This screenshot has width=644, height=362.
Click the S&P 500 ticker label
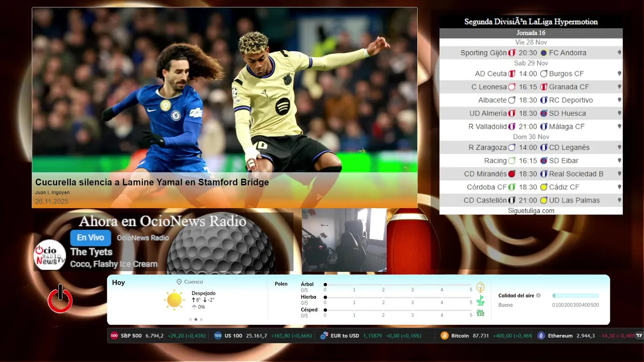tap(131, 335)
